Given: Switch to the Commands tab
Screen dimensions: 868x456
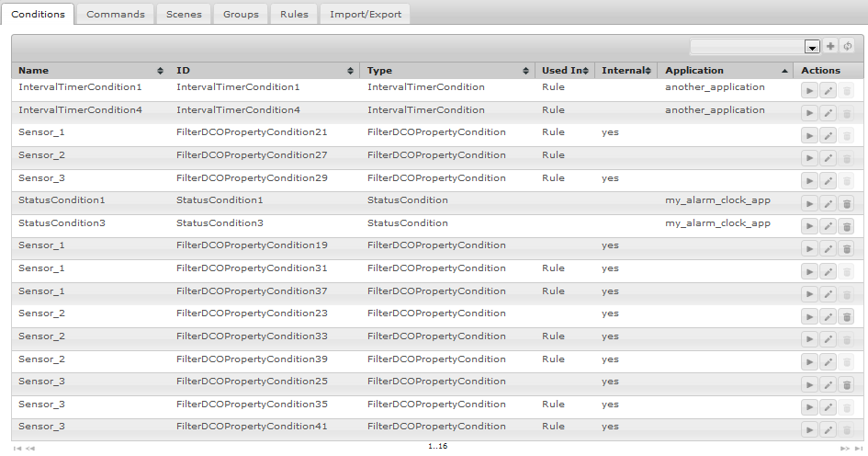Looking at the screenshot, I should 116,14.
